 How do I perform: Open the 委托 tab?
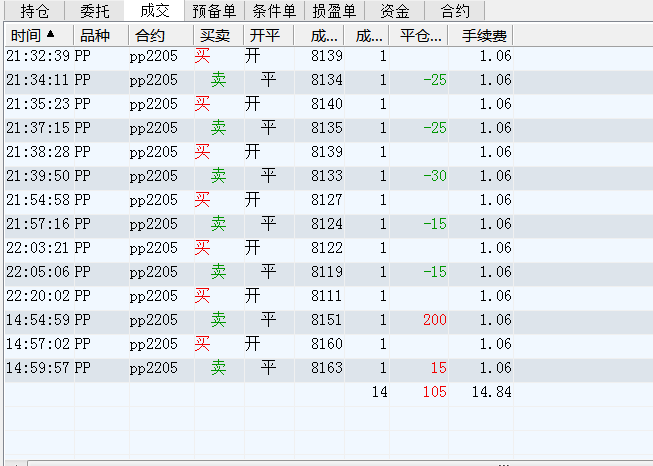tap(95, 12)
